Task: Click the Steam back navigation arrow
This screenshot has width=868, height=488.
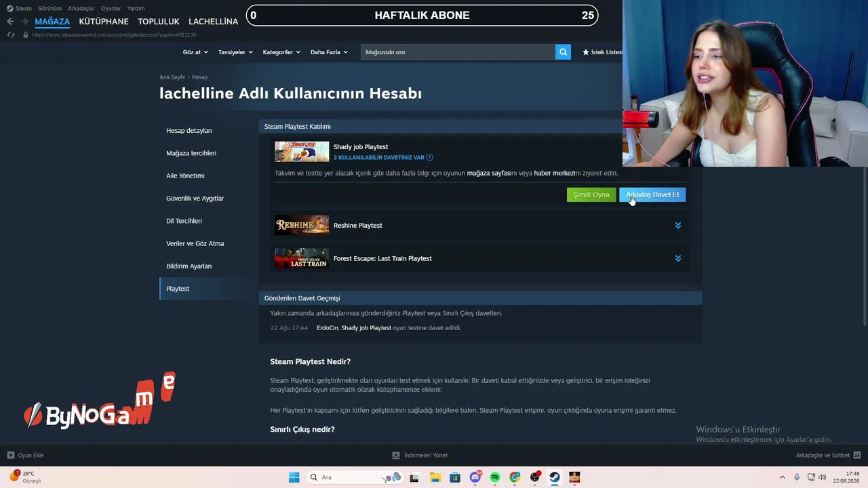Action: point(10,22)
